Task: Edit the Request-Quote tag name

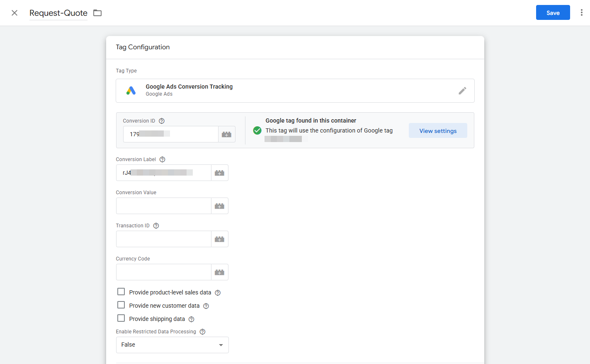Action: click(58, 13)
